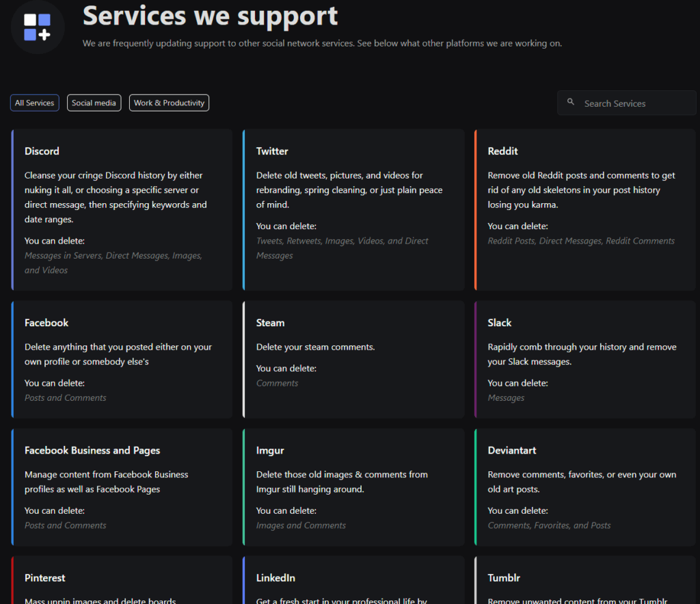Open the Deviantart service card
This screenshot has width=700, height=604.
[x=585, y=487]
